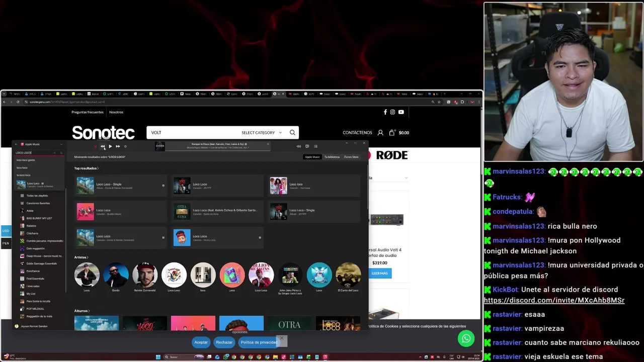The image size is (644, 362).
Task: Open SELECT CATEGORY dropdown on Sonotec
Action: (261, 133)
